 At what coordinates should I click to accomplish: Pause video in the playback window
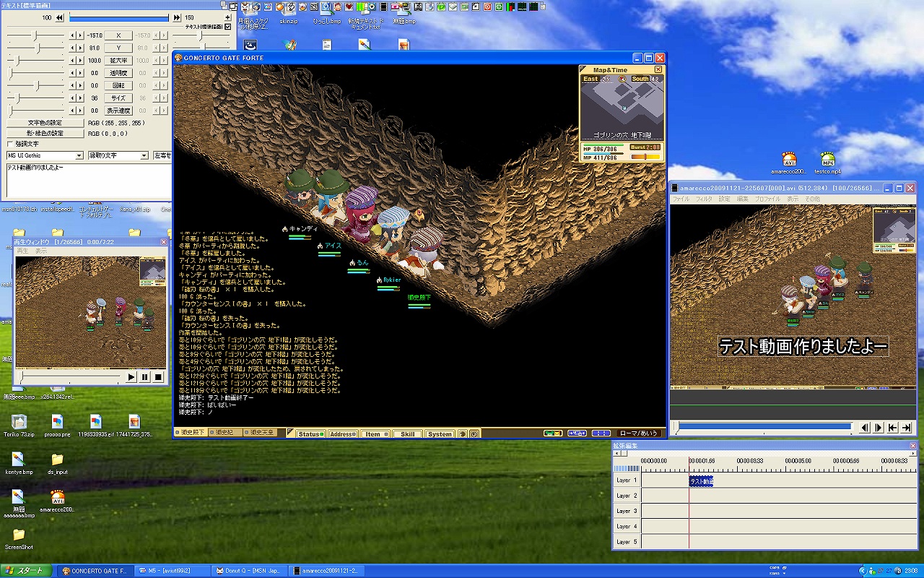point(144,377)
